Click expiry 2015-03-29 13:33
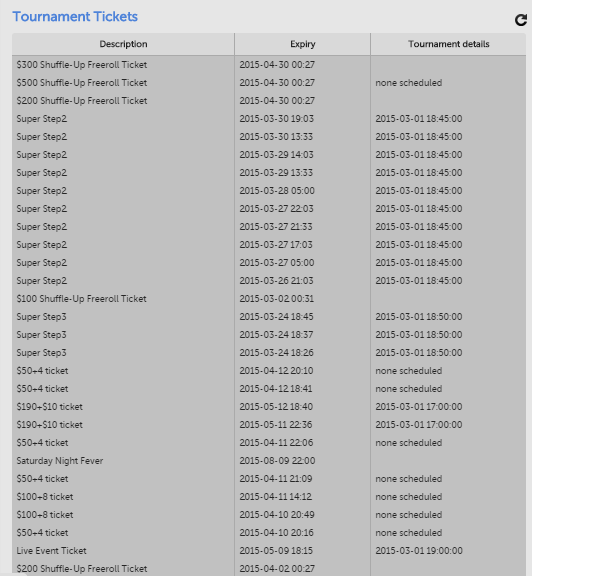614x576 pixels. coord(276,173)
